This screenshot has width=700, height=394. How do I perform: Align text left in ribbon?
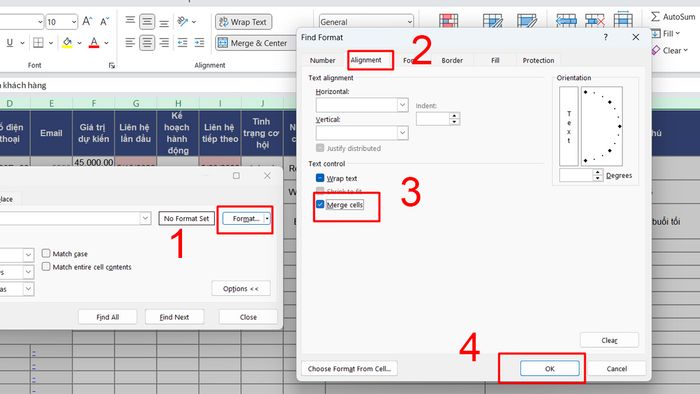(x=130, y=43)
